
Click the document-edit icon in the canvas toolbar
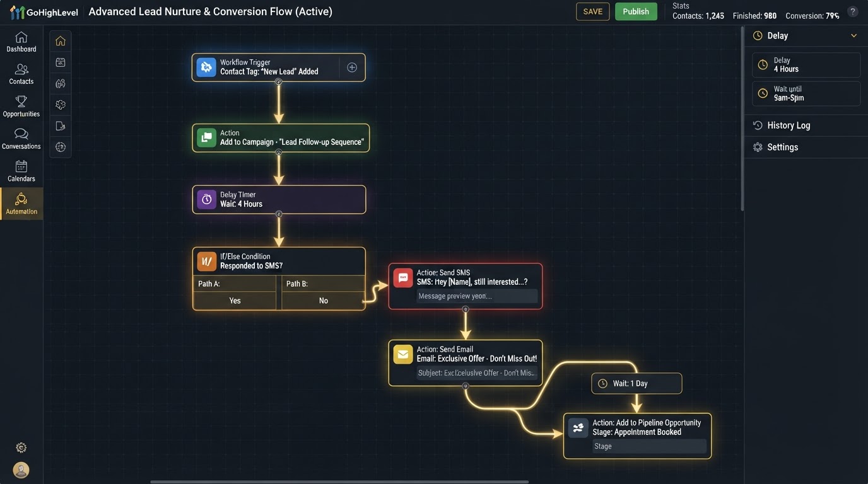click(x=61, y=126)
